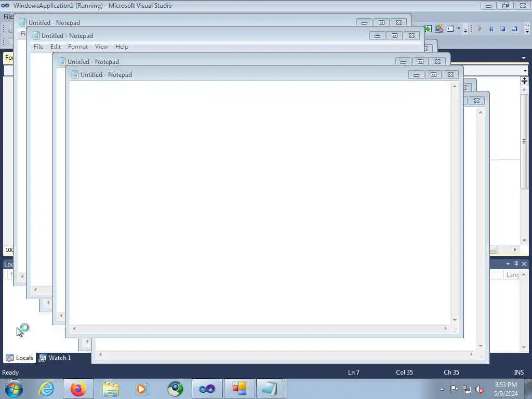
Task: Open View menu in the Notepad showing menus
Action: [x=101, y=47]
